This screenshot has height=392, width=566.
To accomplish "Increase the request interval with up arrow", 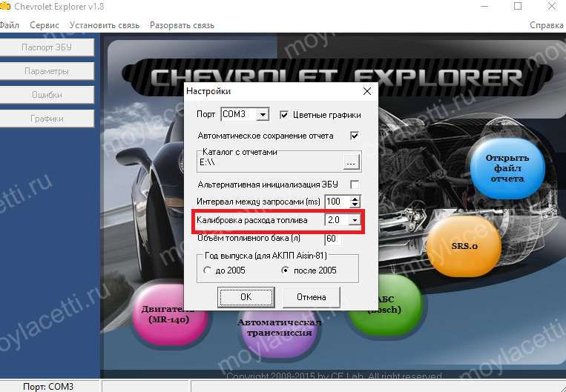I will [x=355, y=199].
